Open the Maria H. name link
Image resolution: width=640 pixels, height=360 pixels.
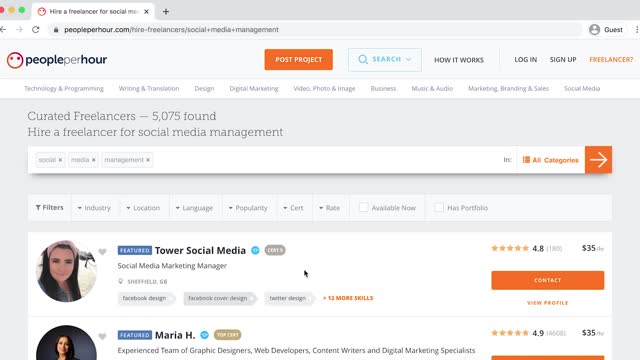(x=175, y=335)
